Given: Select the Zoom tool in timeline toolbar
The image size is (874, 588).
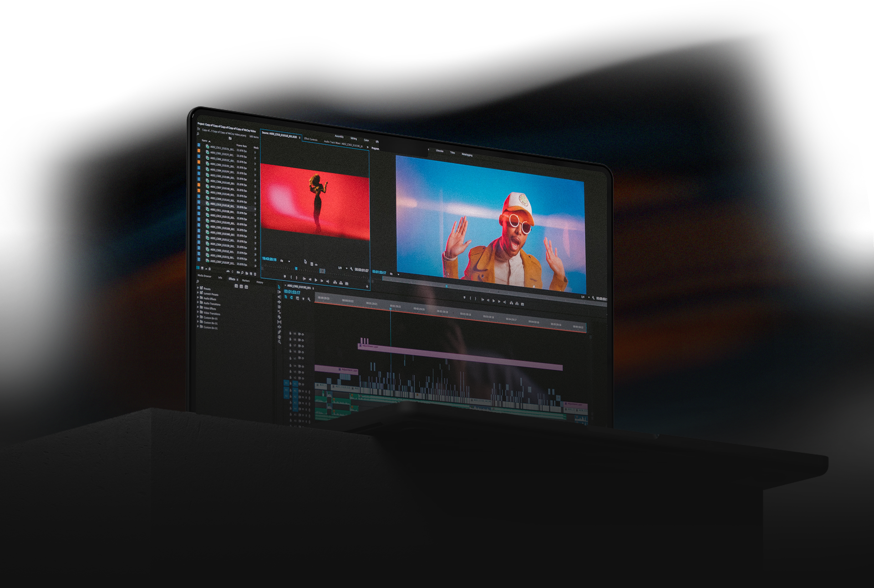Looking at the screenshot, I should 279,342.
